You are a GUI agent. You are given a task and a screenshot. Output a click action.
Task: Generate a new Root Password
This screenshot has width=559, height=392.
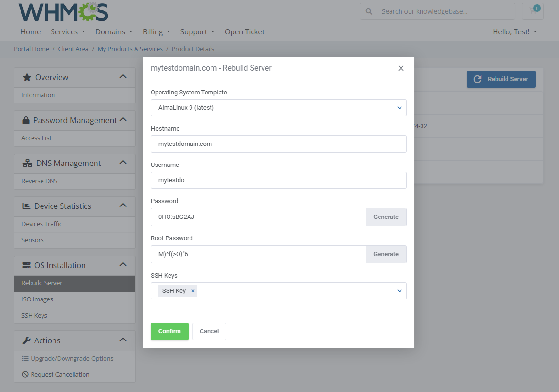(386, 254)
